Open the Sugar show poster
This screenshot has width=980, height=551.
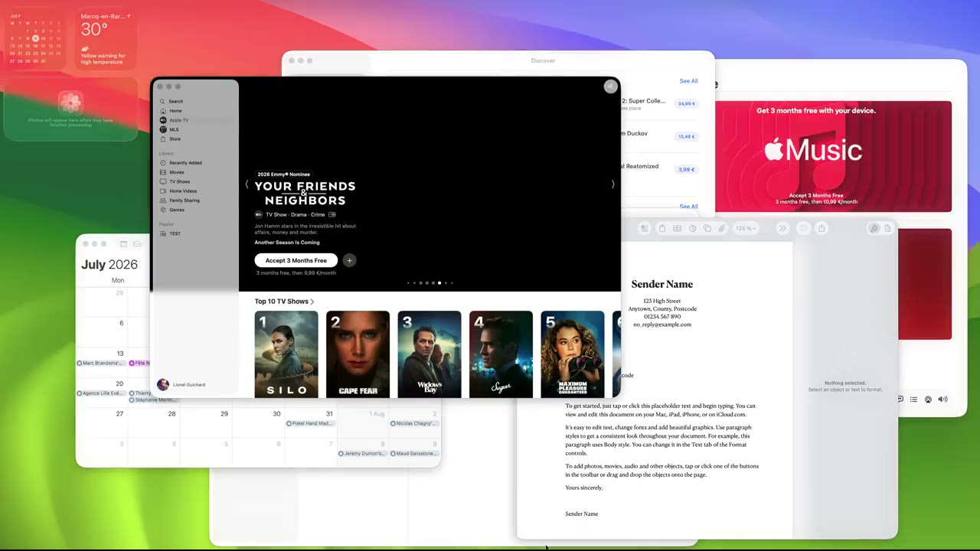(x=501, y=354)
